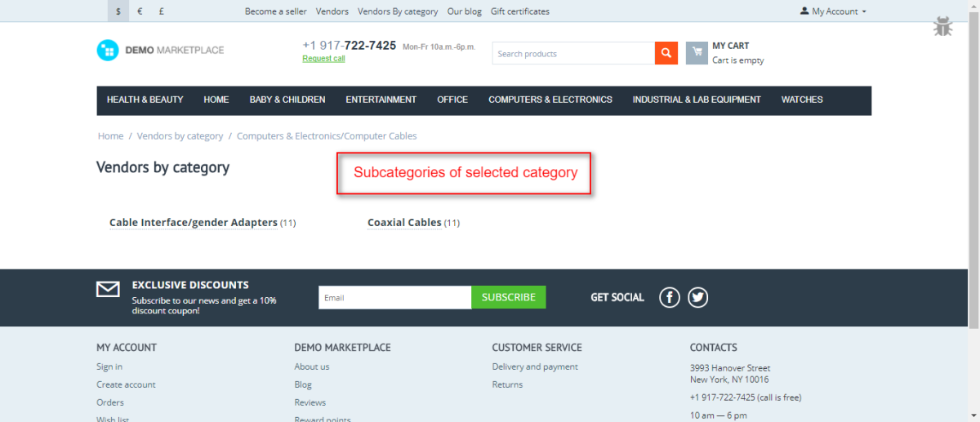
Task: Open Industrial & Lab Equipment menu
Action: pos(697,100)
